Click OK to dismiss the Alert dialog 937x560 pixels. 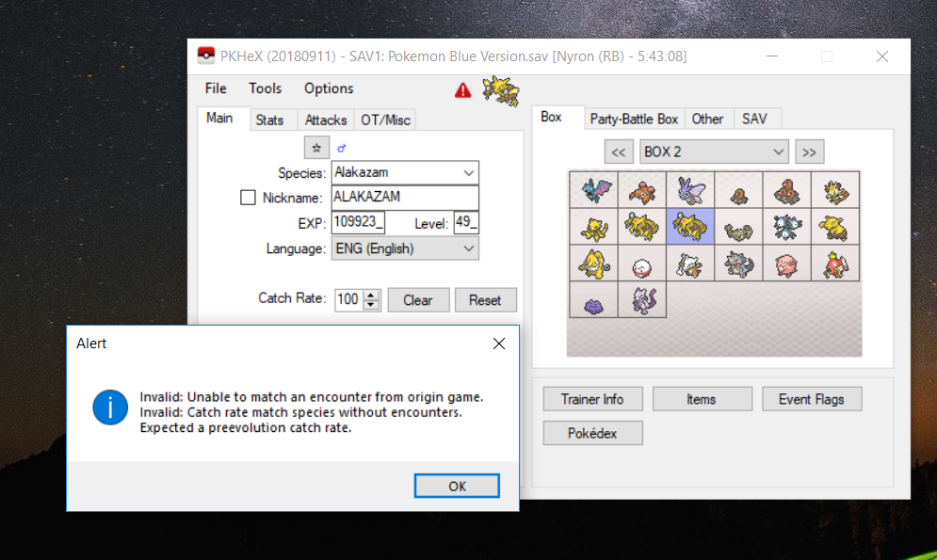point(457,486)
